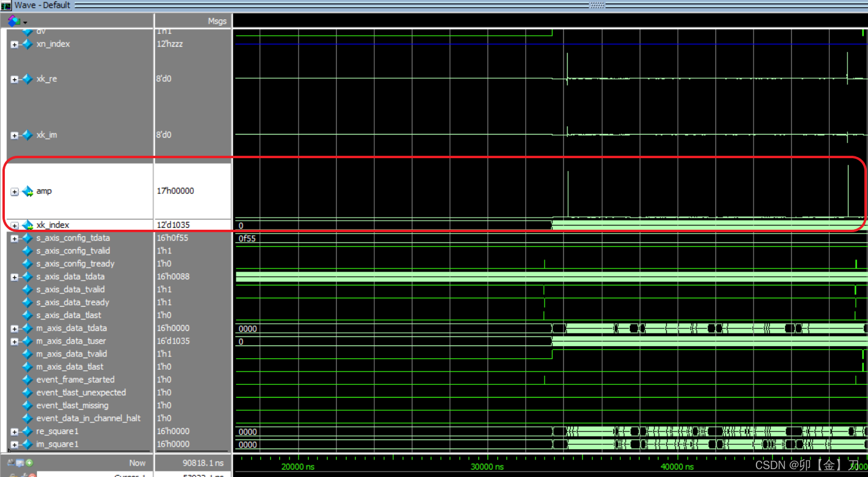Click the 0f55 value in the waveform pane

(x=247, y=238)
